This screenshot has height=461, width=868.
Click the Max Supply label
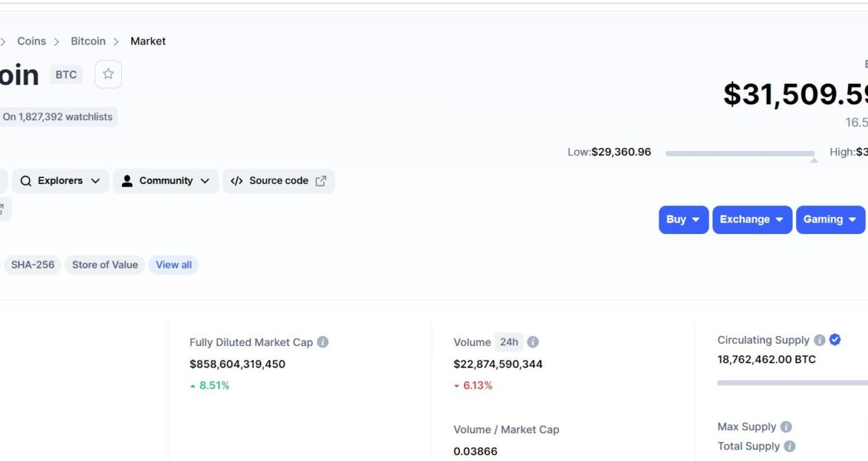pos(747,427)
